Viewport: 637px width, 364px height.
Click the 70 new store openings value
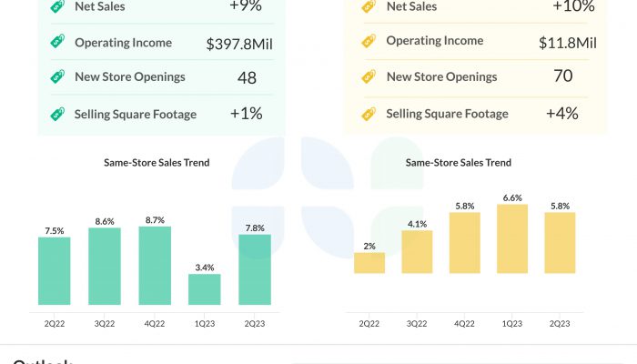(563, 76)
